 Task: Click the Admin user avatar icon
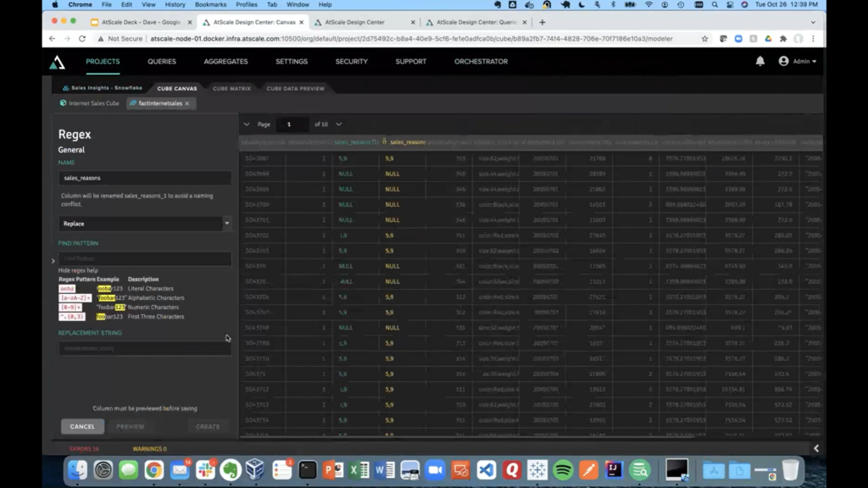point(783,61)
